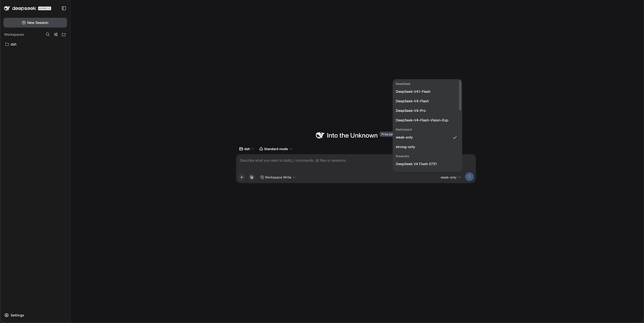Choose DeepSeek V4 Flash 0731 from fireworks
Screen dimensions: 644x323
tap(426, 164)
